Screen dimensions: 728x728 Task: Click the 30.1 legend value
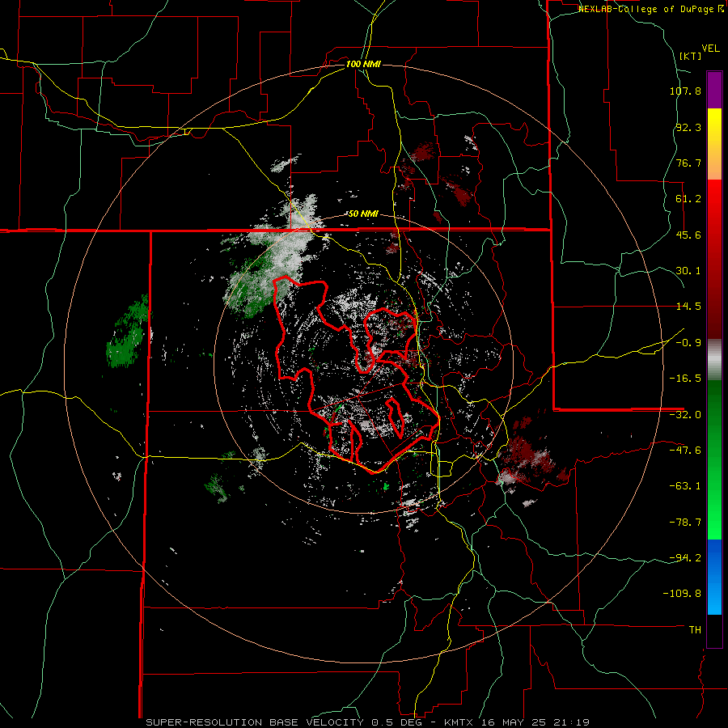[x=688, y=271]
